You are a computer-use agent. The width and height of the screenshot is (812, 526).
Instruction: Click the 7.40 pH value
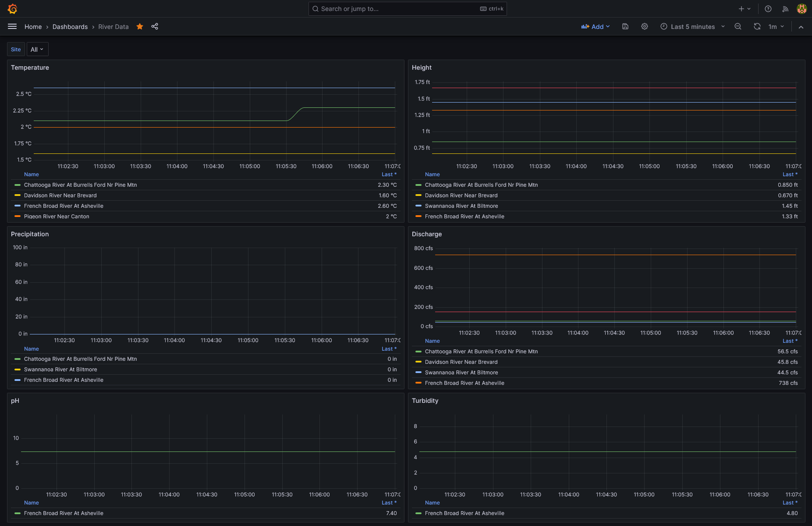[x=391, y=513]
